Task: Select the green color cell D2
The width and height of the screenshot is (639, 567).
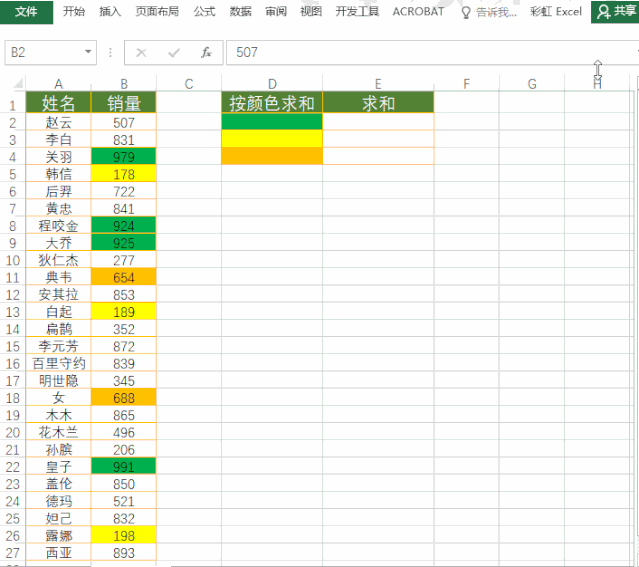Action: (272, 121)
